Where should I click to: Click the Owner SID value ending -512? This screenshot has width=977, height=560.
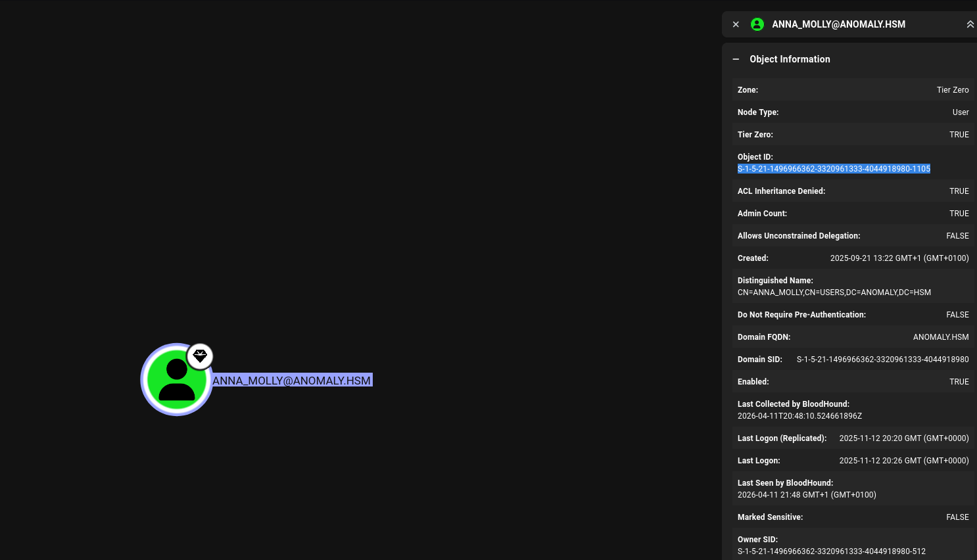[832, 551]
